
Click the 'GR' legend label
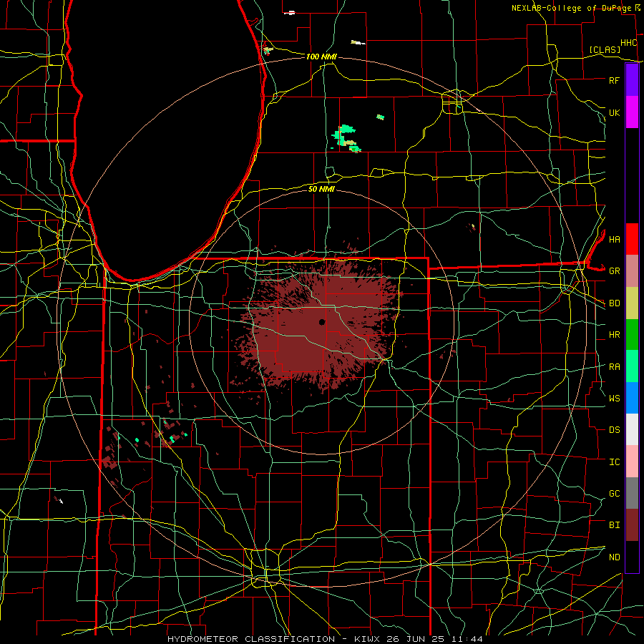pos(614,271)
